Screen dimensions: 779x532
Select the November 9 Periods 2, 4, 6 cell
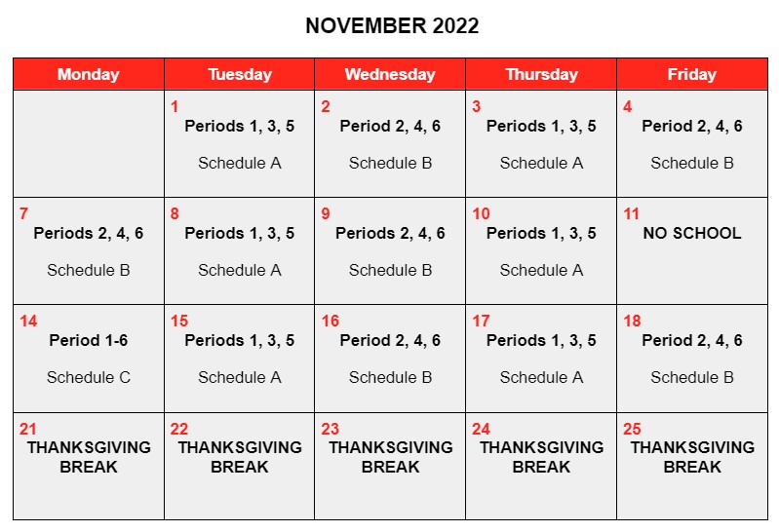click(x=390, y=250)
